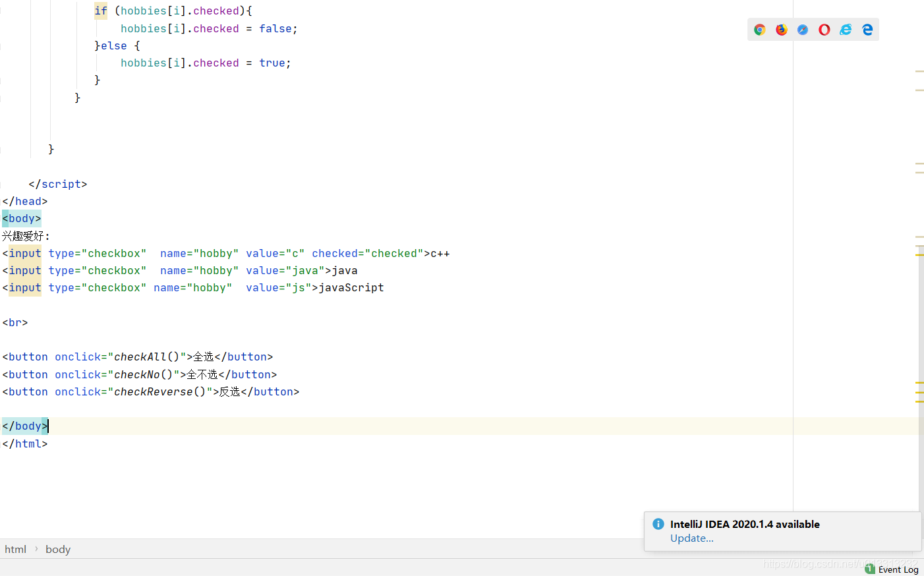This screenshot has height=576, width=924.
Task: Click 'checkAll()' in the first button's onclick
Action: [147, 357]
